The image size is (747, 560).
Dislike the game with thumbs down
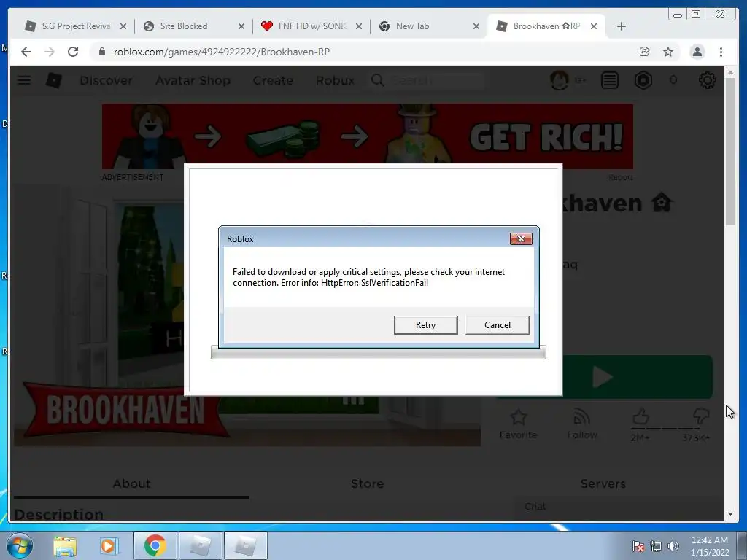click(701, 416)
